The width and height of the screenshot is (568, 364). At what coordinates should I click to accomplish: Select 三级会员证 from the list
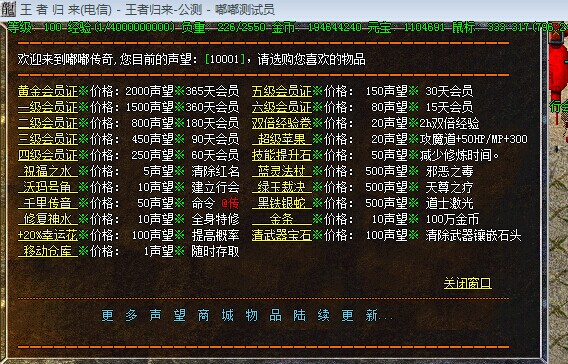click(x=48, y=139)
